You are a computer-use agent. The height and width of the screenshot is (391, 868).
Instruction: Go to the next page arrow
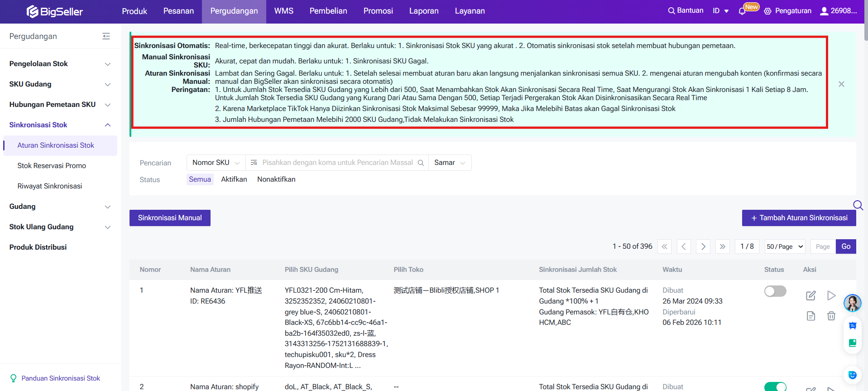point(703,246)
